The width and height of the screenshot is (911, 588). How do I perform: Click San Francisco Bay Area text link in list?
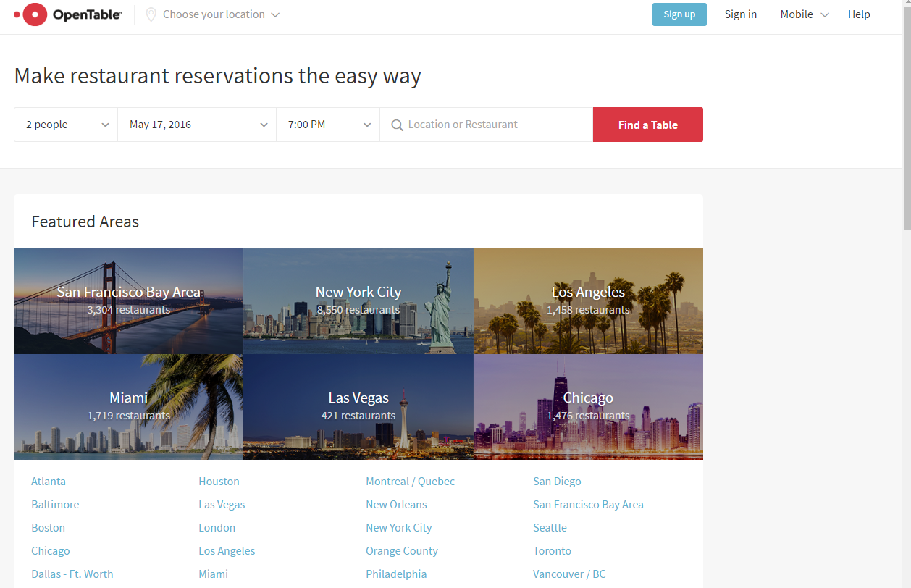pyautogui.click(x=588, y=504)
